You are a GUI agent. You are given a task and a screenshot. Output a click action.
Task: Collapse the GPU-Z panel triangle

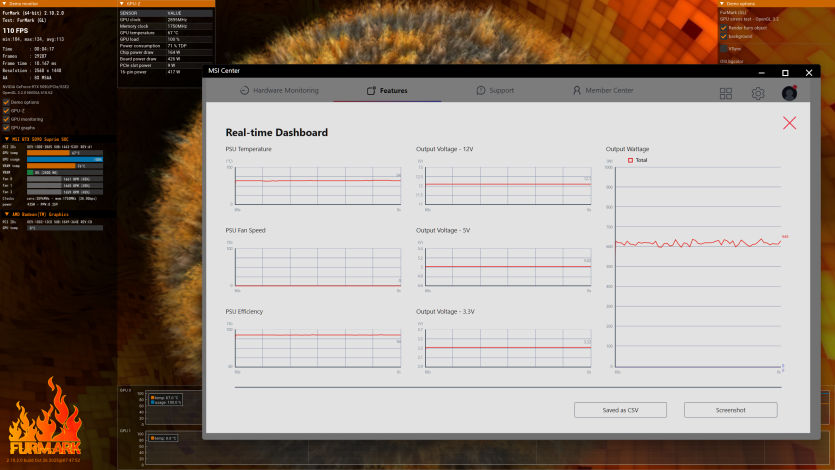click(x=121, y=4)
